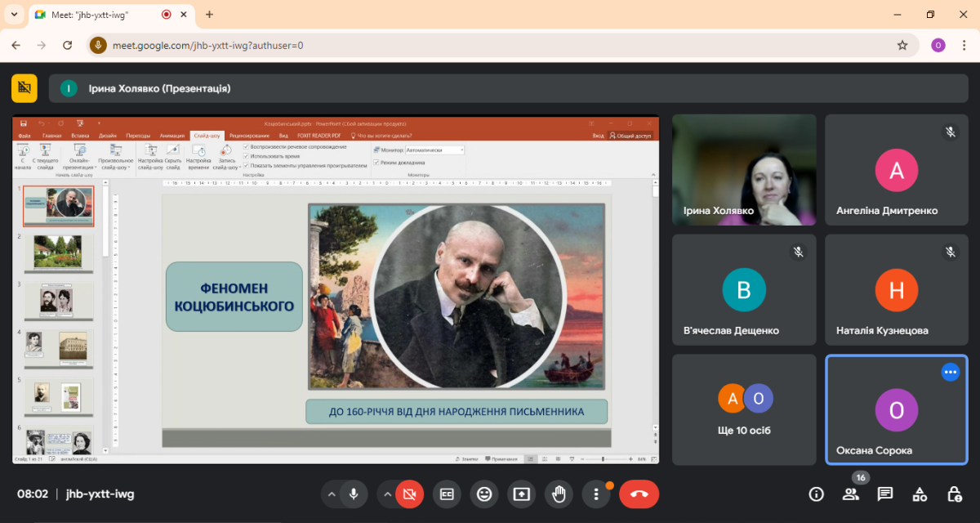Open the chat panel
The image size is (980, 523).
coord(884,494)
